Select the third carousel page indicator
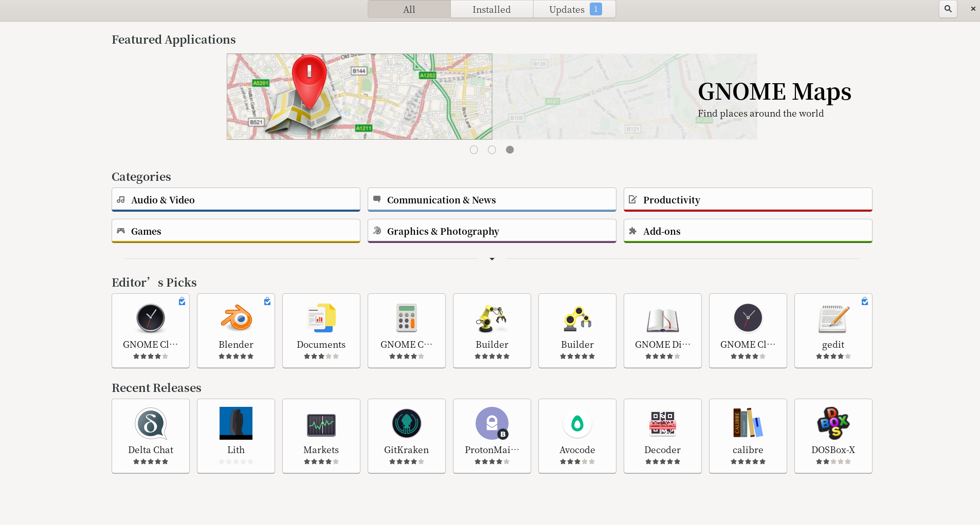Viewport: 980px width, 525px height. pyautogui.click(x=510, y=149)
